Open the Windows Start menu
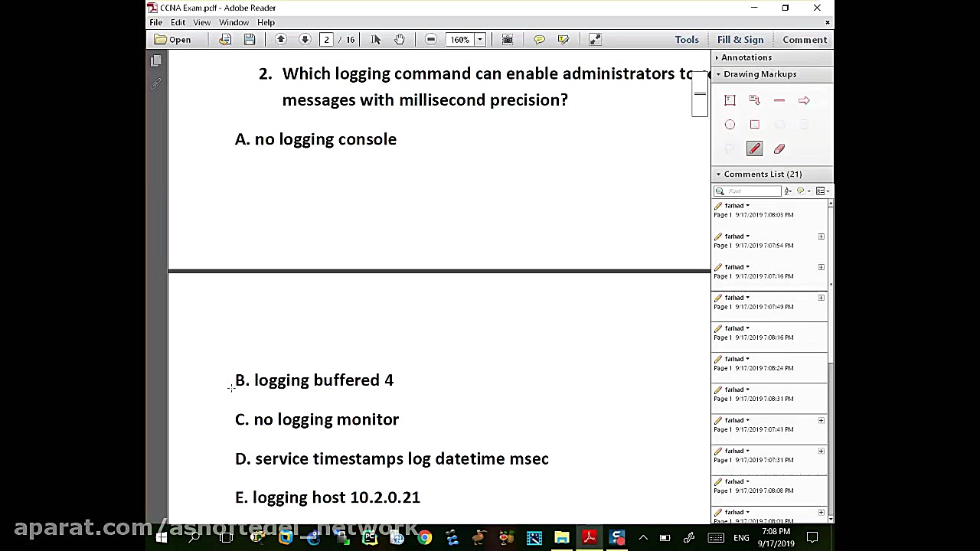 click(x=162, y=538)
